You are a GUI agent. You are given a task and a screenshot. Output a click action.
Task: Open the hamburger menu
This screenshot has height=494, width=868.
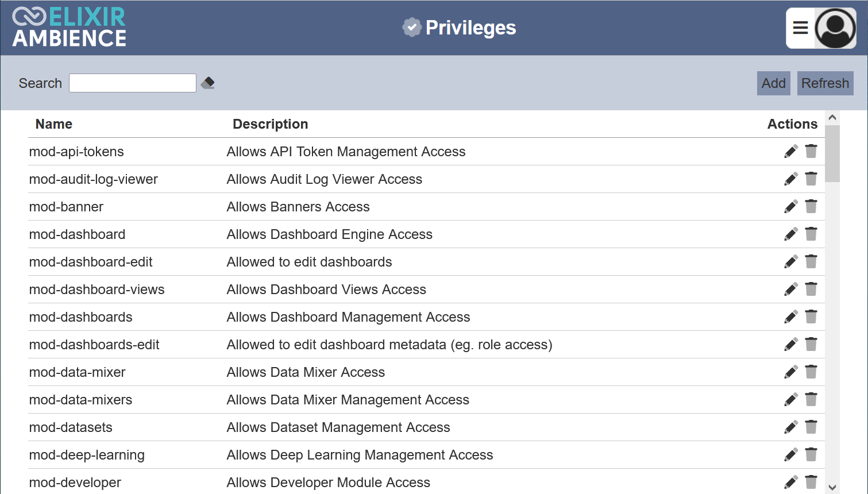(x=800, y=28)
